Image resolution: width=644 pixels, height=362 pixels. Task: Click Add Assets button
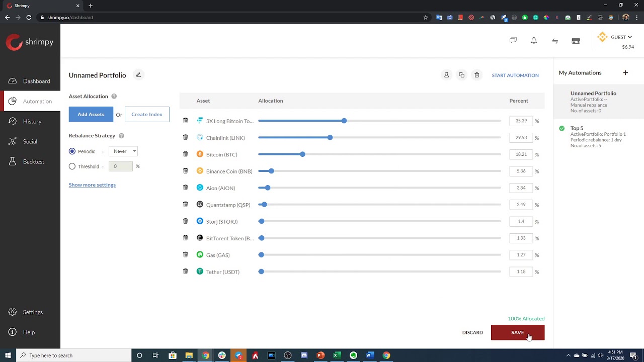pyautogui.click(x=91, y=114)
